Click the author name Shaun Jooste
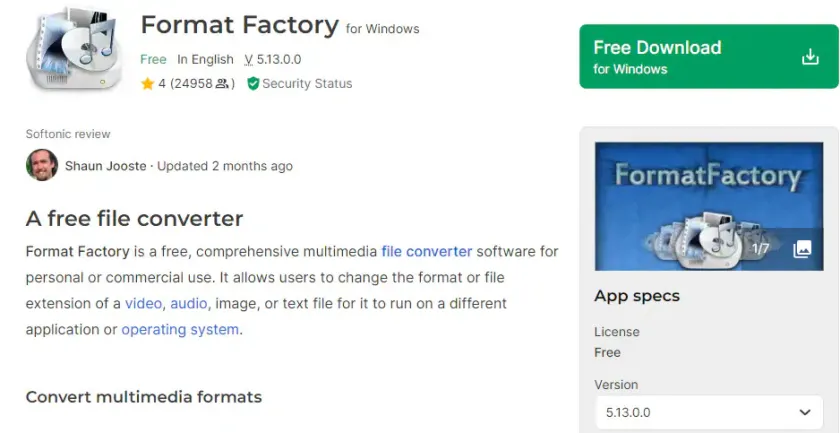Screen dimensions: 840x433 [105, 166]
